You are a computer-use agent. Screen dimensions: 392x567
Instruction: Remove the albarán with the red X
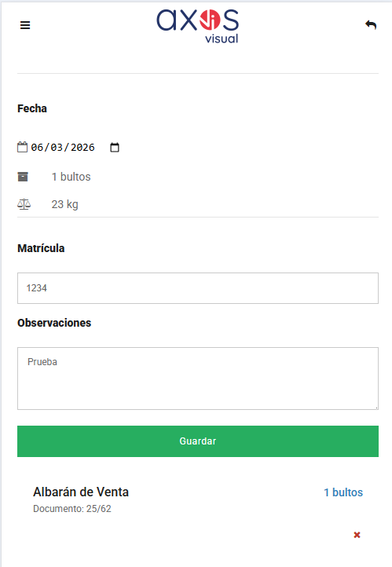tap(357, 535)
